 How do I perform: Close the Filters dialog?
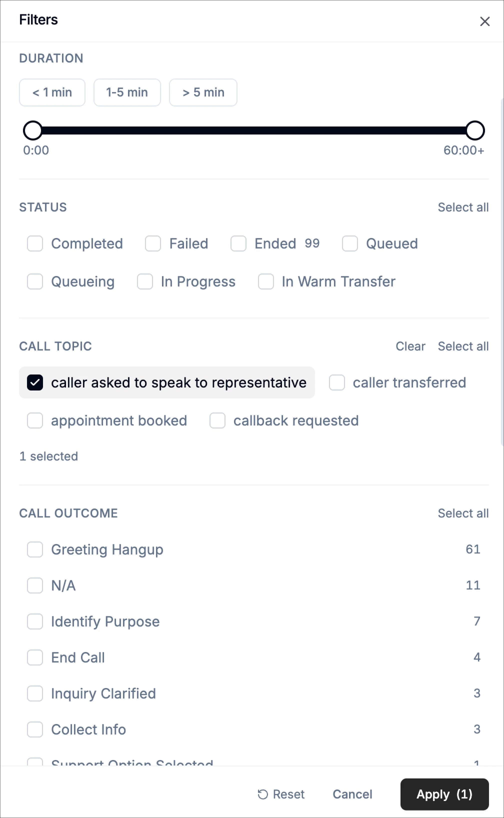pos(484,21)
